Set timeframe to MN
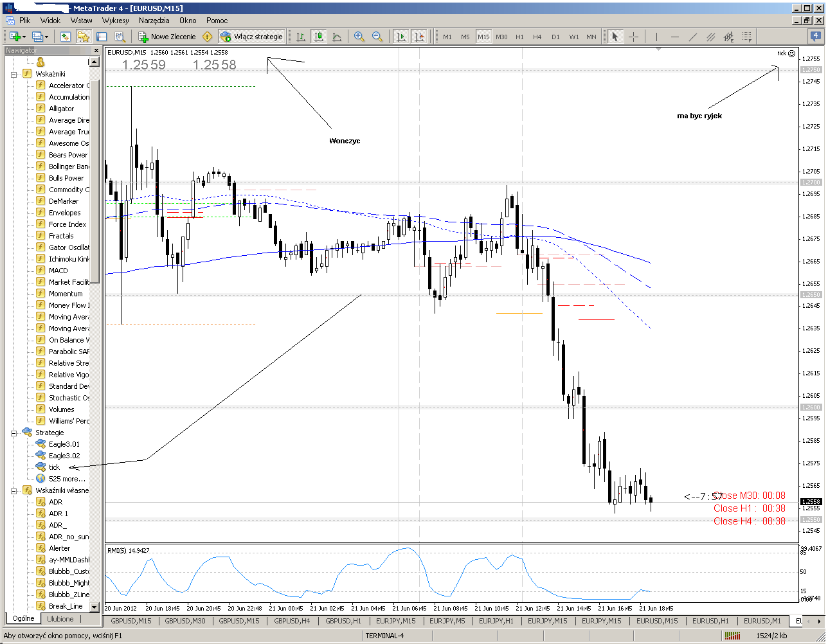The width and height of the screenshot is (828, 644). coord(591,37)
